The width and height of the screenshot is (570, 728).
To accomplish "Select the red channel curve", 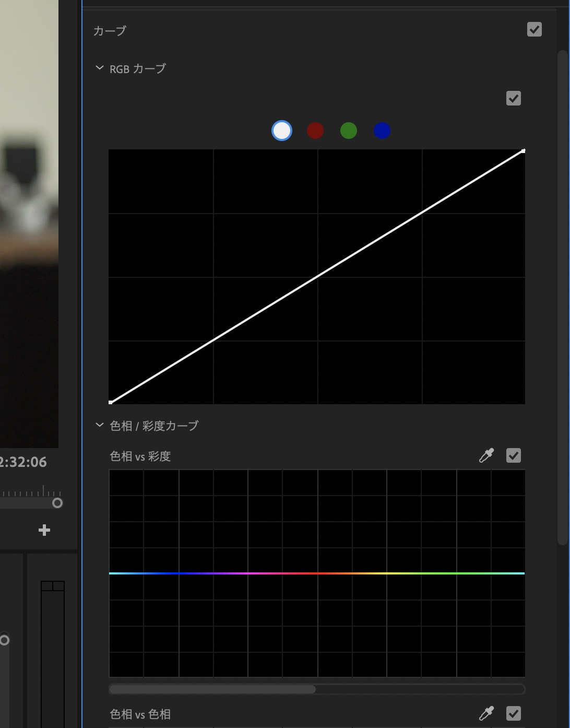I will [x=315, y=131].
